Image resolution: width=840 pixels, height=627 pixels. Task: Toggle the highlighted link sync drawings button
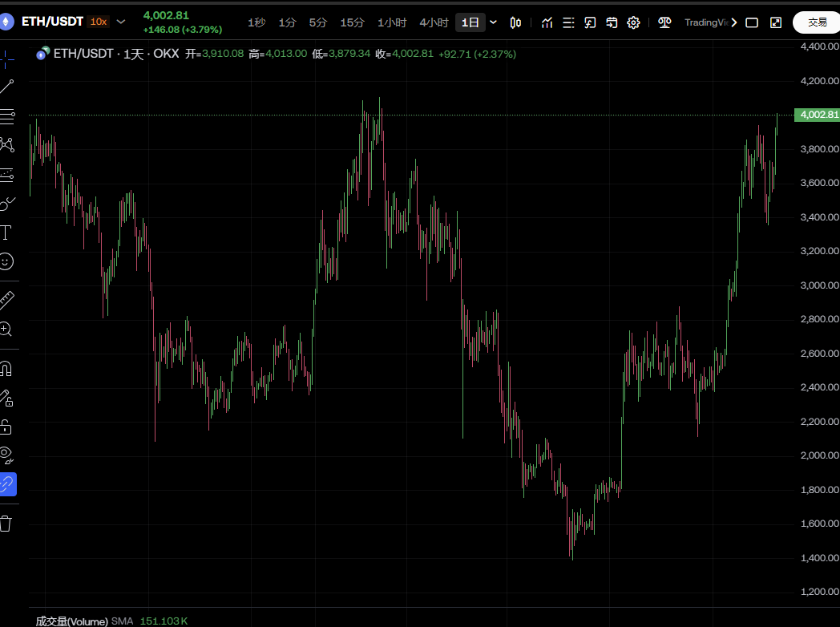[7, 484]
